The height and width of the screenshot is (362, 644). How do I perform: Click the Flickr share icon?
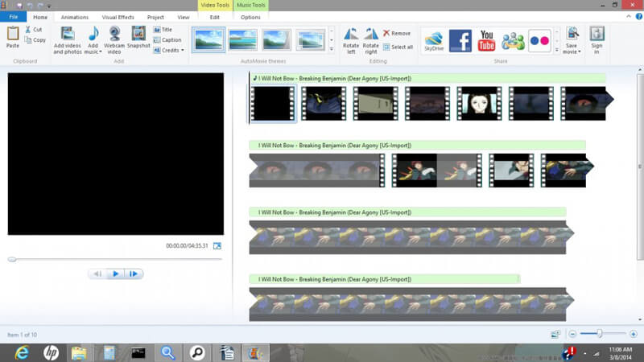click(x=539, y=40)
